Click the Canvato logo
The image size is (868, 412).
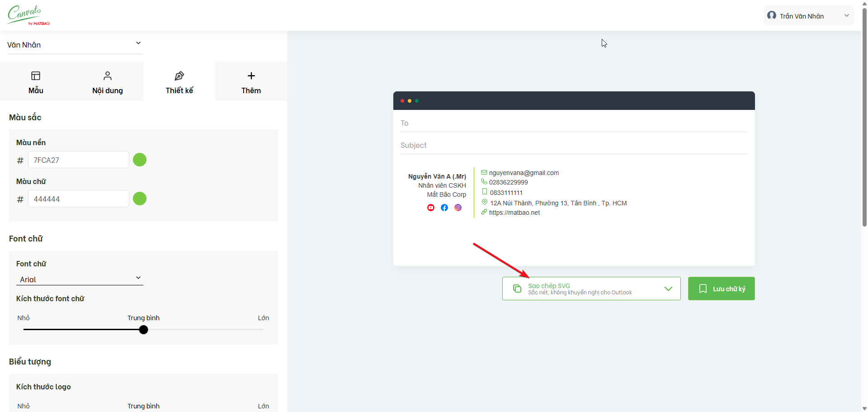click(28, 15)
